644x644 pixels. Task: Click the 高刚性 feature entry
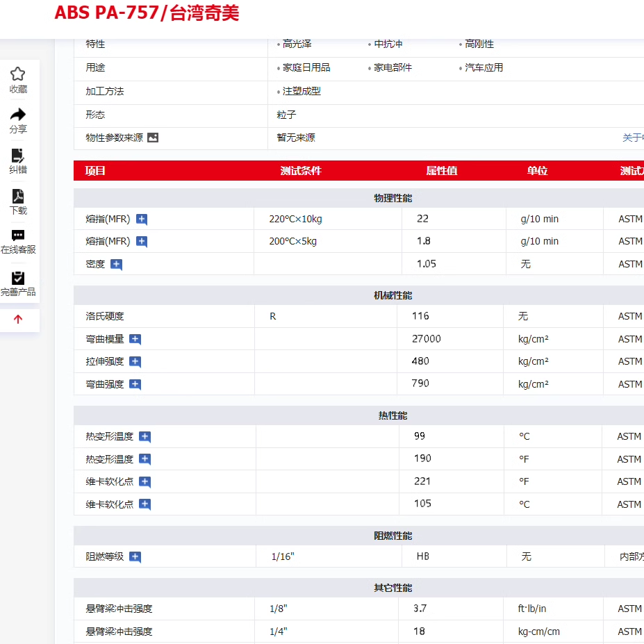[x=479, y=44]
